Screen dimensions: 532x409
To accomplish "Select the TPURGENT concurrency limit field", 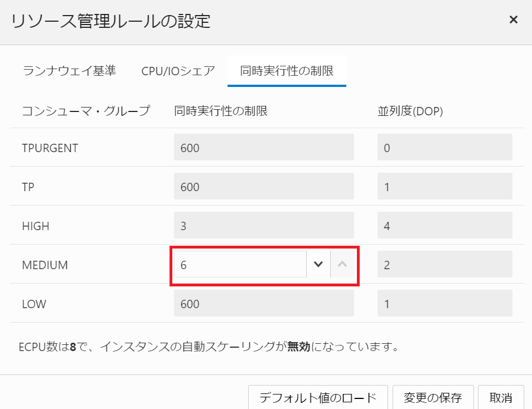I will coord(264,147).
